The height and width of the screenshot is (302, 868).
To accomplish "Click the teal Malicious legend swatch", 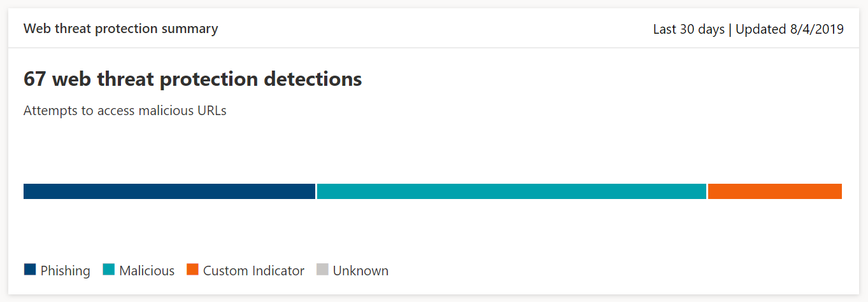I will coord(108,270).
